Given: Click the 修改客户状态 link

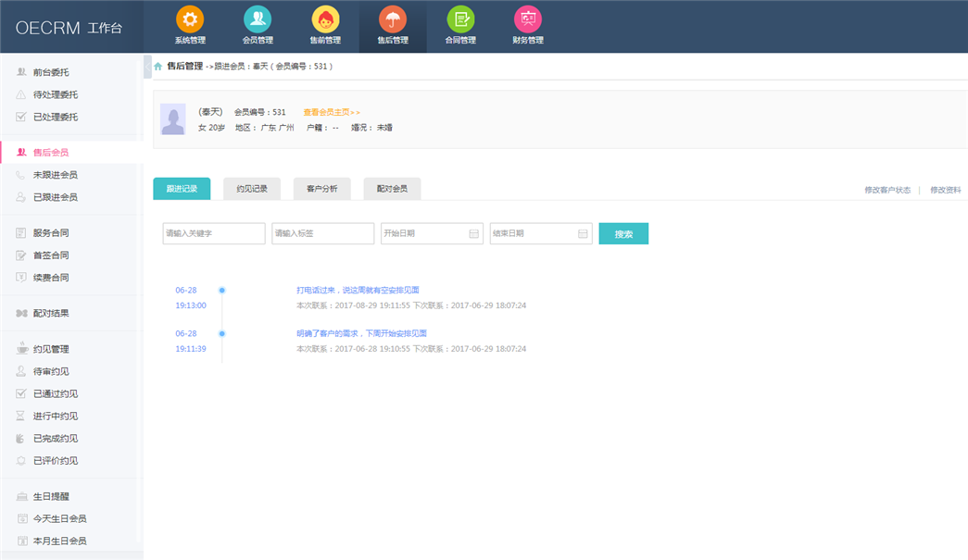Looking at the screenshot, I should click(887, 190).
